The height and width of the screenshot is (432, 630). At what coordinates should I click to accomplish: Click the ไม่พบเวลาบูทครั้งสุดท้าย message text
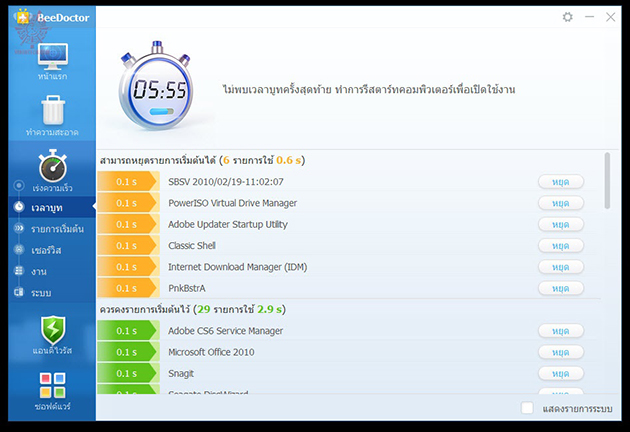tap(369, 89)
